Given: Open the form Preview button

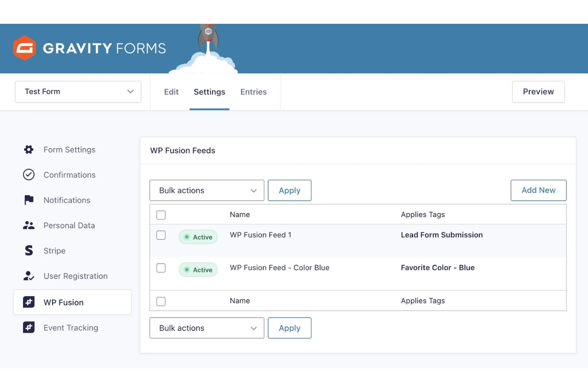Looking at the screenshot, I should [x=538, y=92].
